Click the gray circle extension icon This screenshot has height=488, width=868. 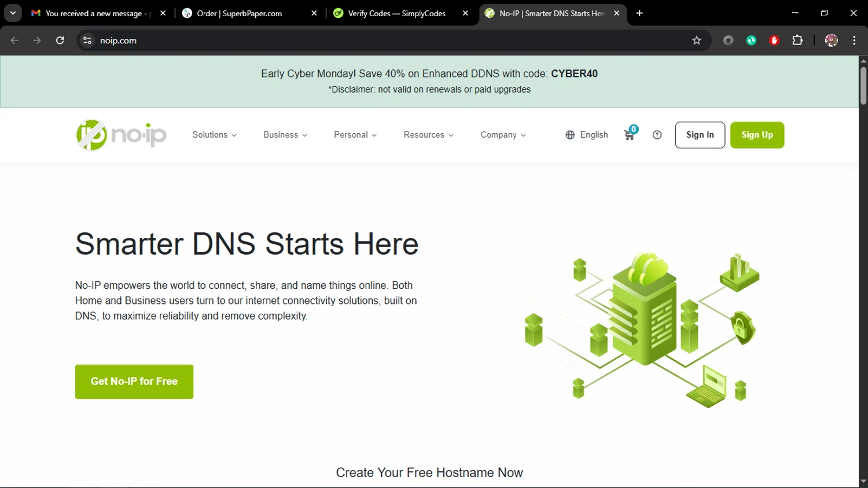pos(729,40)
